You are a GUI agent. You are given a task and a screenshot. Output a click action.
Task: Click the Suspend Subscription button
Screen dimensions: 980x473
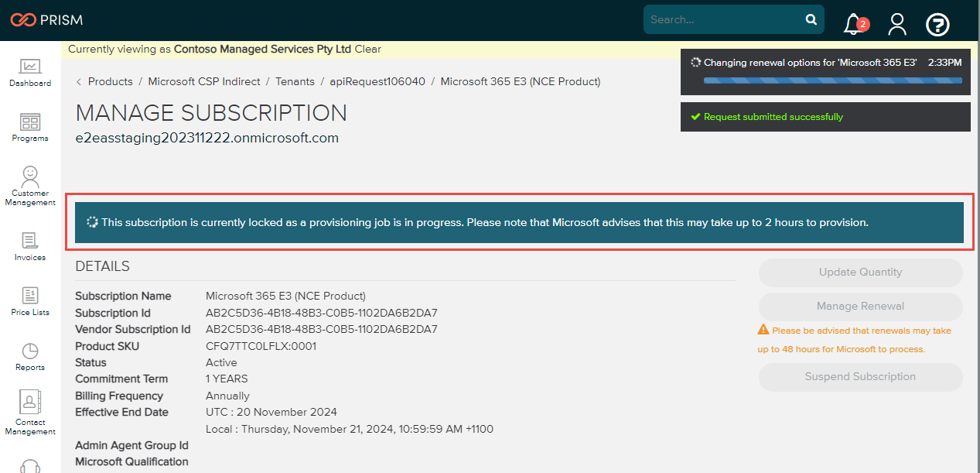(860, 377)
